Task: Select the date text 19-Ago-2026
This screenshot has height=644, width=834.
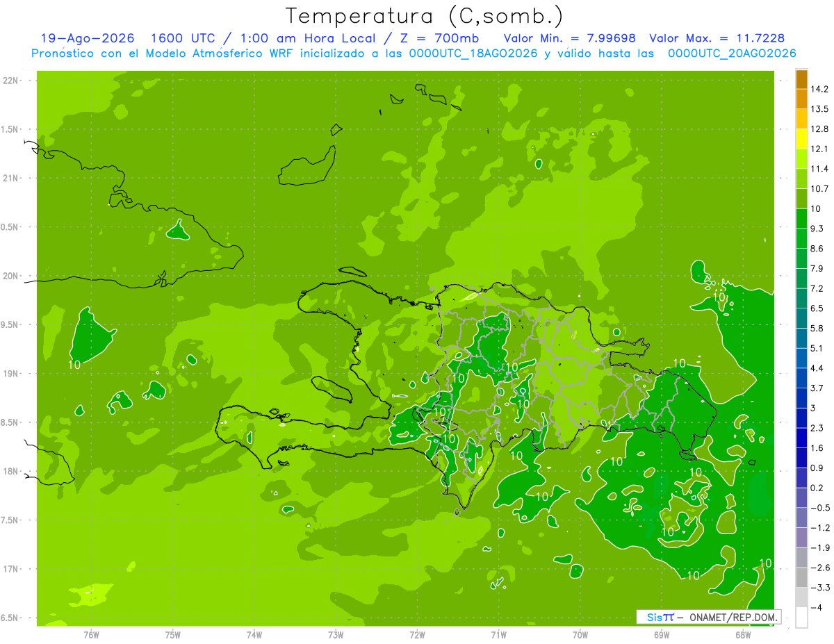Action: pos(88,38)
